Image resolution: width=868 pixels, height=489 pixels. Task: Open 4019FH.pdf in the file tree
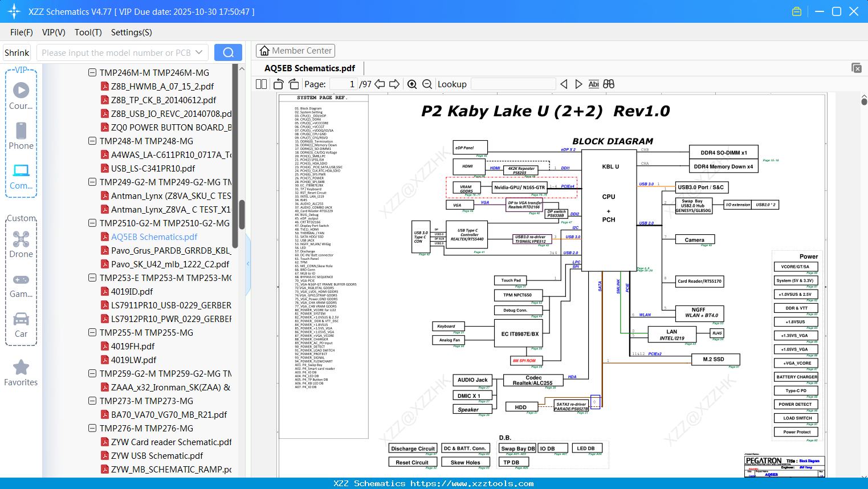click(x=132, y=347)
